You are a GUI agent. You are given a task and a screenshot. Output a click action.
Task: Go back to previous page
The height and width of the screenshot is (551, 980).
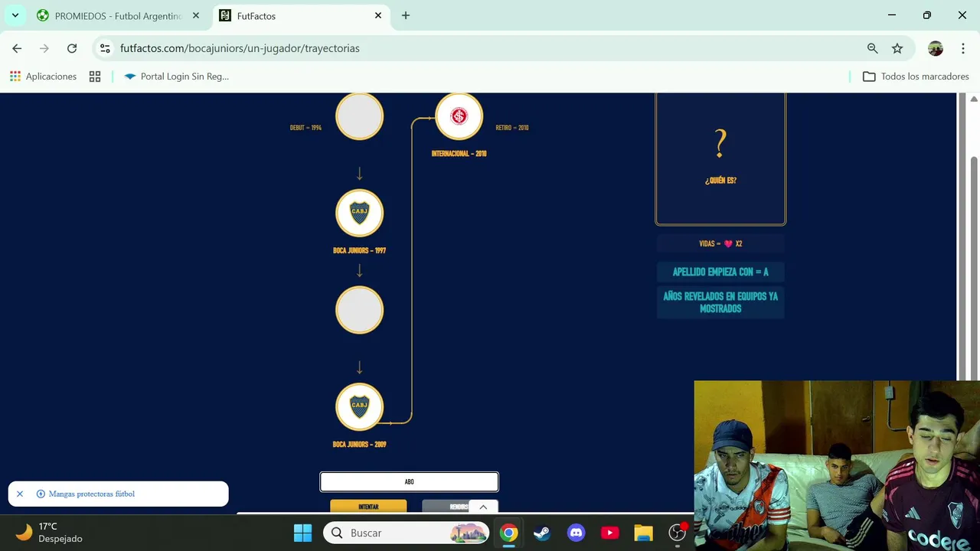pyautogui.click(x=17, y=48)
